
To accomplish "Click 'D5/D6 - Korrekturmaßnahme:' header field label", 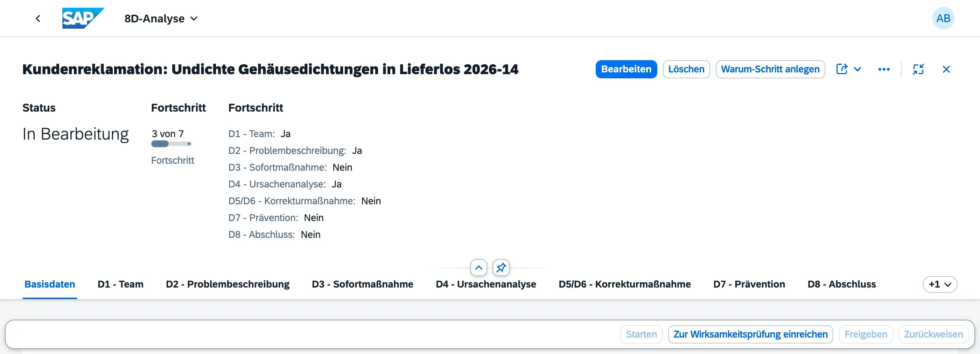I will click(292, 201).
